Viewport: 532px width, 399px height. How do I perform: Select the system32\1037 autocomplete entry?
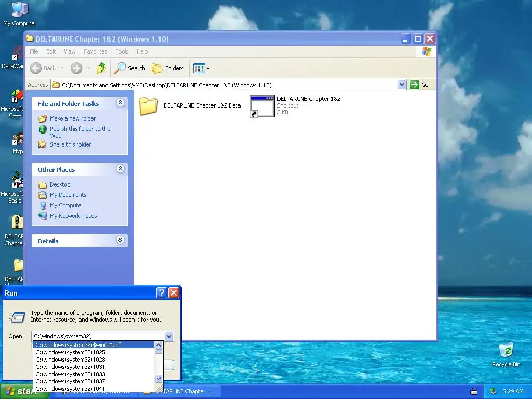pyautogui.click(x=95, y=382)
